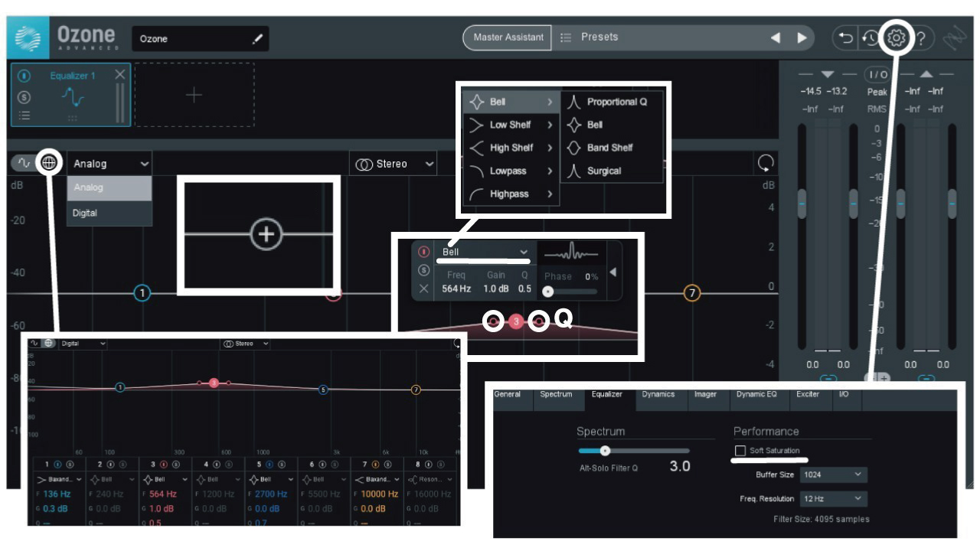Open help with the question mark icon
Screen dimensions: 980x551
921,37
